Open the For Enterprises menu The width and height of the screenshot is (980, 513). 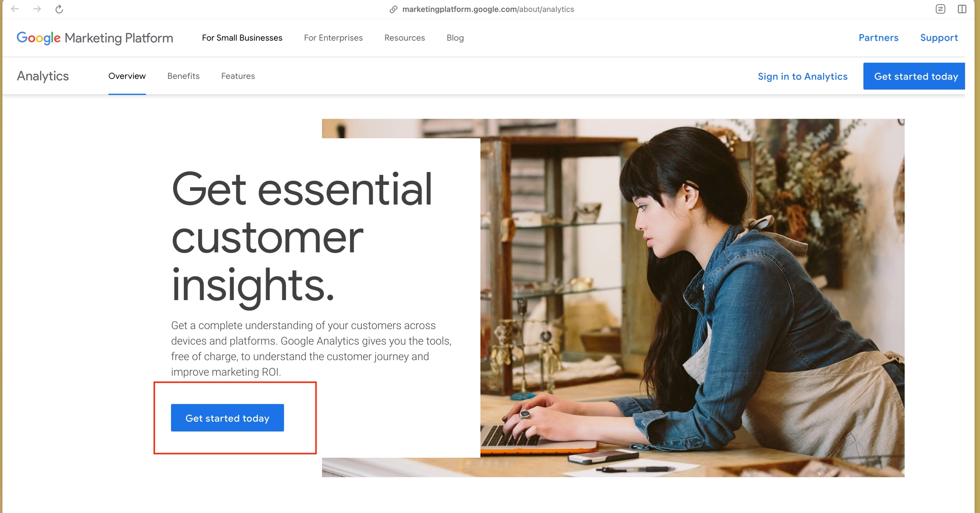coord(333,38)
